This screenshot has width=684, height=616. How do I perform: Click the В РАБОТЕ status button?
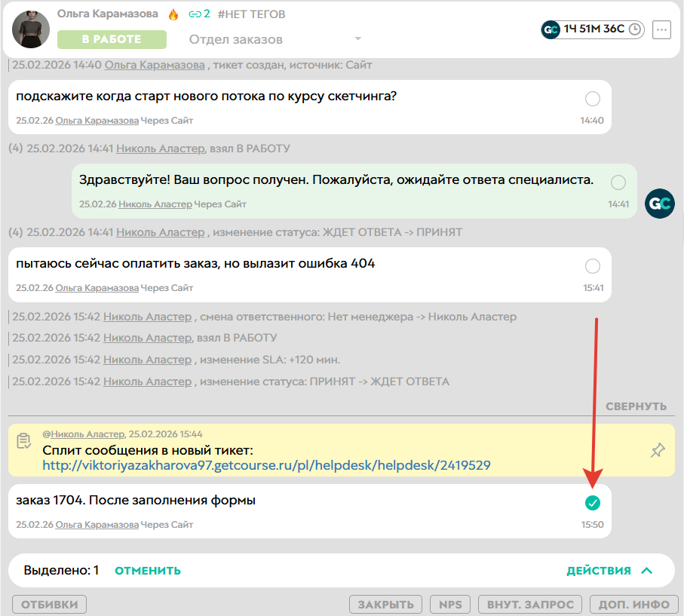click(112, 39)
